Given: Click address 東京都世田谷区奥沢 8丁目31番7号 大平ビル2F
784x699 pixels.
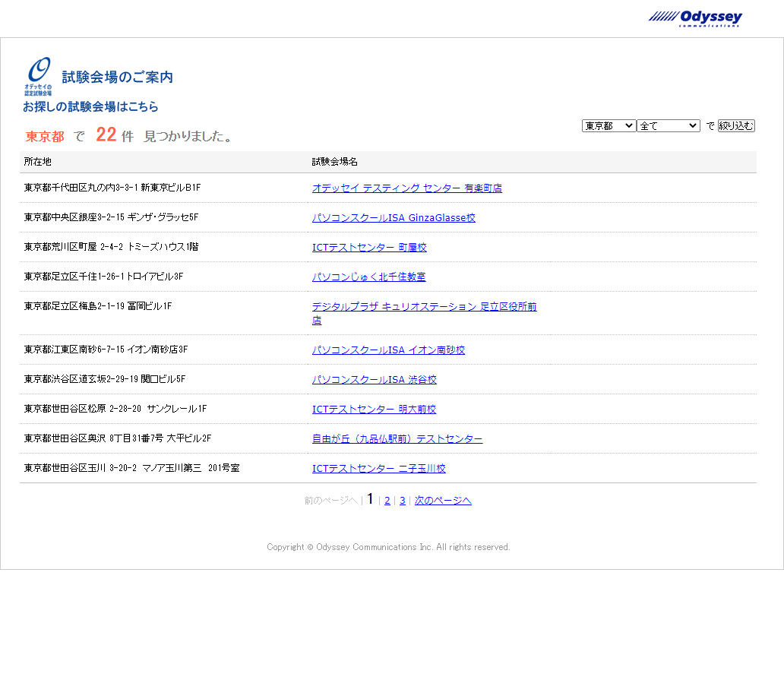Looking at the screenshot, I should 118,438.
